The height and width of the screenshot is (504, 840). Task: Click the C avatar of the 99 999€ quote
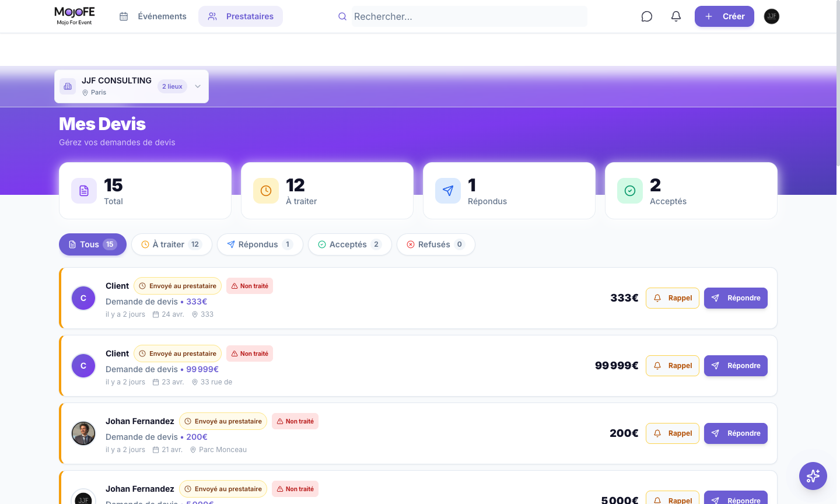tap(83, 366)
